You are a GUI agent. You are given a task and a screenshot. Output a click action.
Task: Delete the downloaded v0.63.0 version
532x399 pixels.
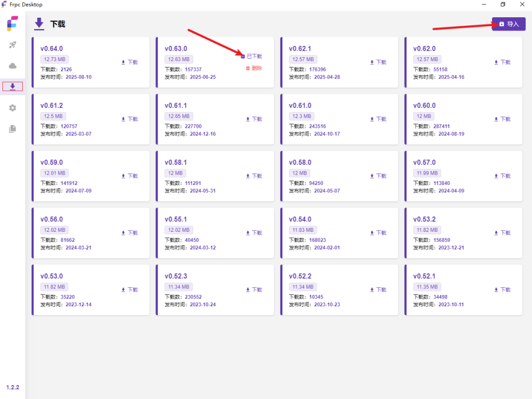pos(254,68)
